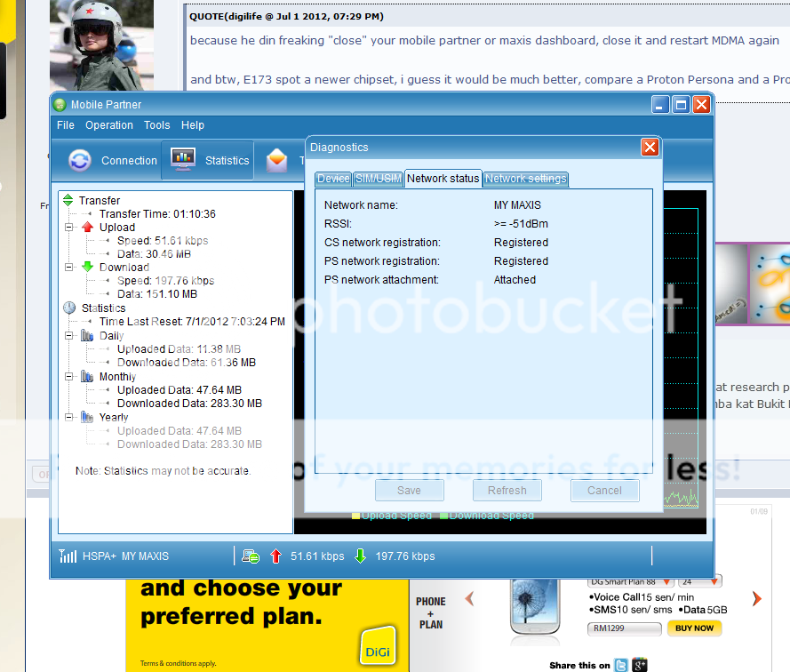
Task: Click the Statistics clock icon in tree
Action: [x=69, y=308]
